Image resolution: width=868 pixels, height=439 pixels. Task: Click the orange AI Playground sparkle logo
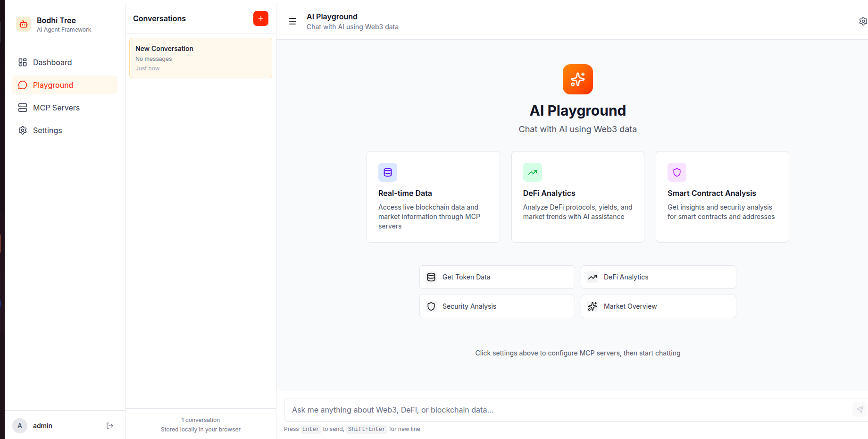tap(578, 79)
